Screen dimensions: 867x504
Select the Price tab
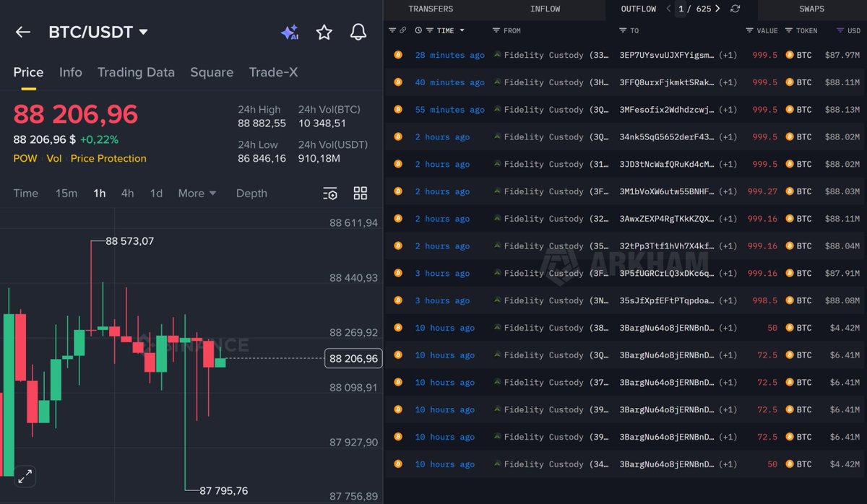pyautogui.click(x=28, y=72)
